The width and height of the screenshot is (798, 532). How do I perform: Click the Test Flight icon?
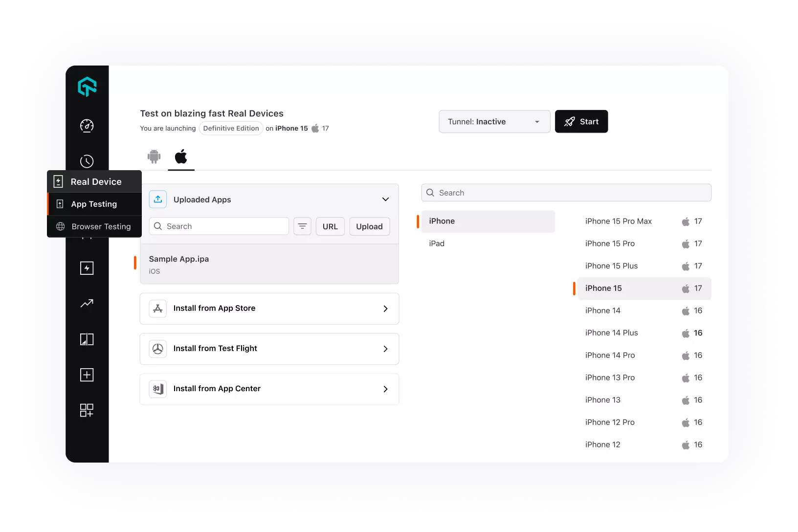158,349
